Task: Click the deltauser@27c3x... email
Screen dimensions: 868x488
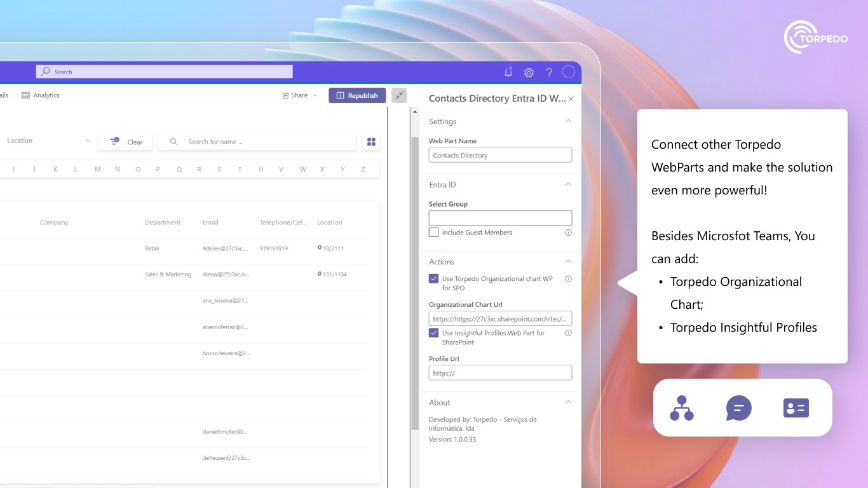Action: tap(226, 457)
